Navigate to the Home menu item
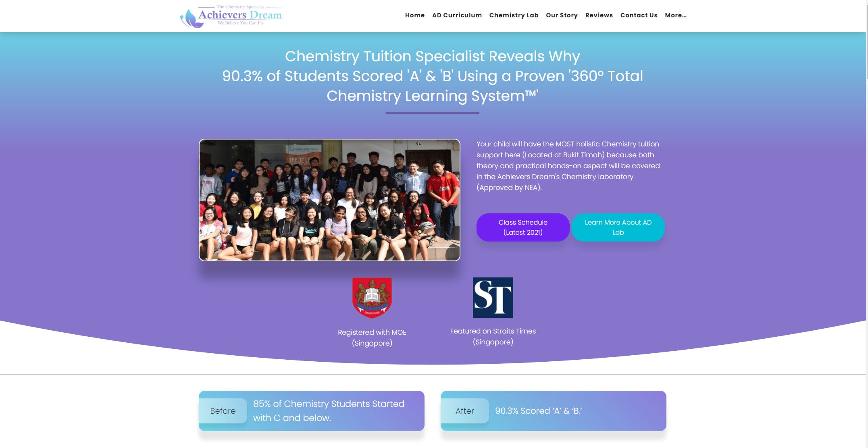This screenshot has height=448, width=868. pyautogui.click(x=414, y=15)
